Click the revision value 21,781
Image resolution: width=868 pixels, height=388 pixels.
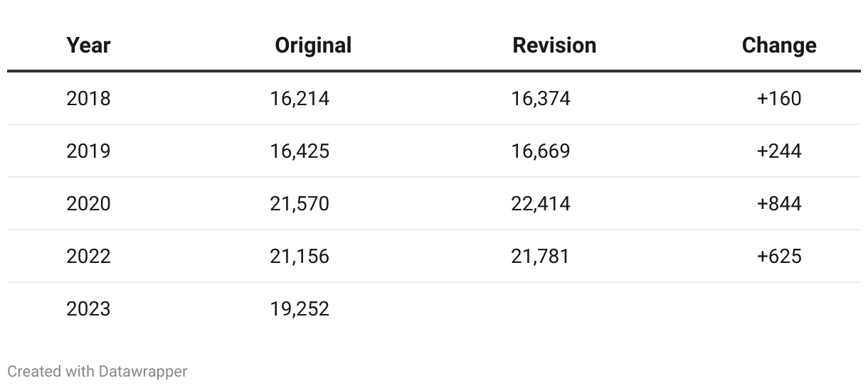(x=541, y=256)
